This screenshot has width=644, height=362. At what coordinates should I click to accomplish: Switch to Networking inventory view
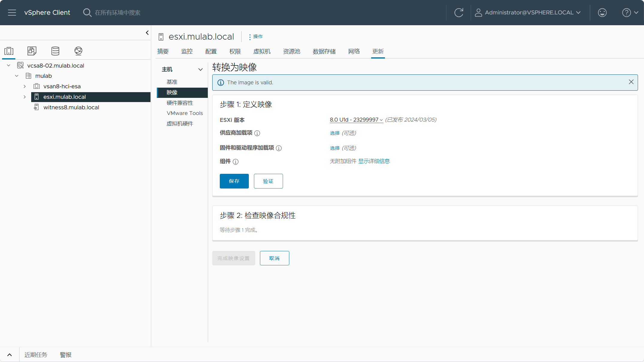coord(78,51)
